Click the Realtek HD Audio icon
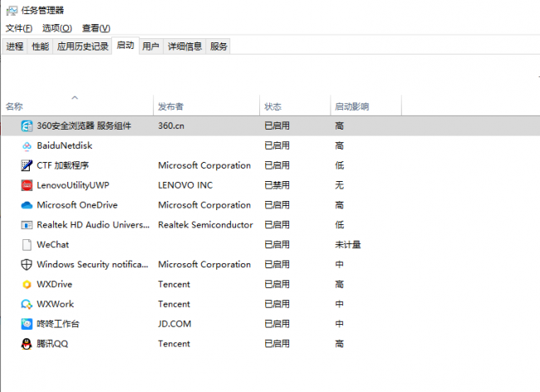The width and height of the screenshot is (540, 392). (x=27, y=225)
